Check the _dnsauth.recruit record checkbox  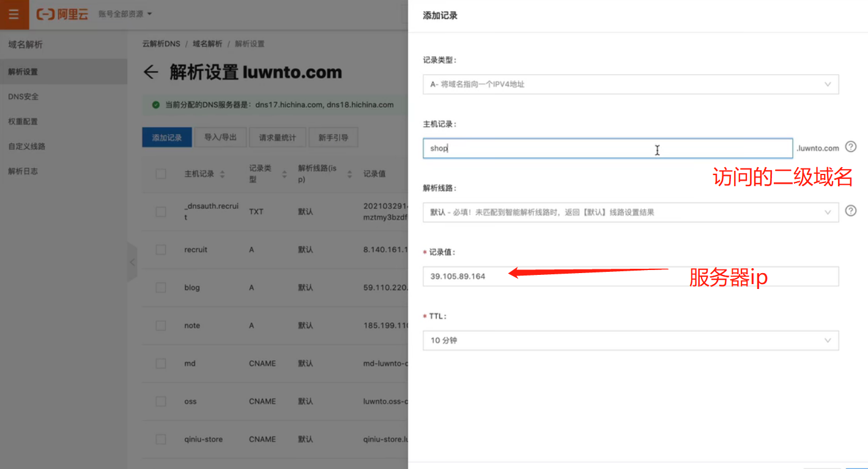point(161,212)
